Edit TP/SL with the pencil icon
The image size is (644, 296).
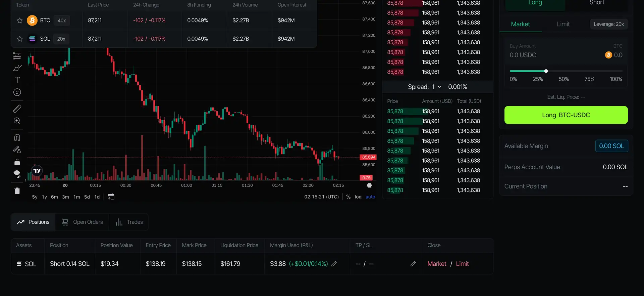coord(413,264)
